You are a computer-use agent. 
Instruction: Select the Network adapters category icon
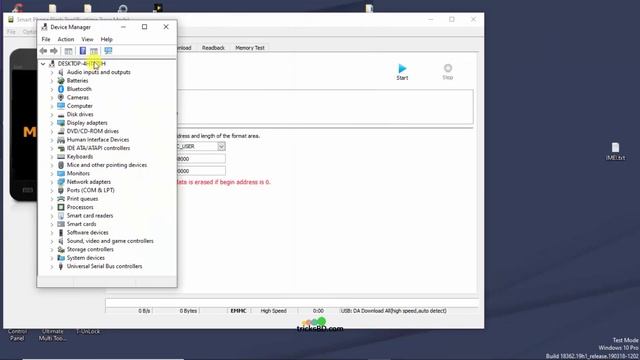click(x=61, y=182)
